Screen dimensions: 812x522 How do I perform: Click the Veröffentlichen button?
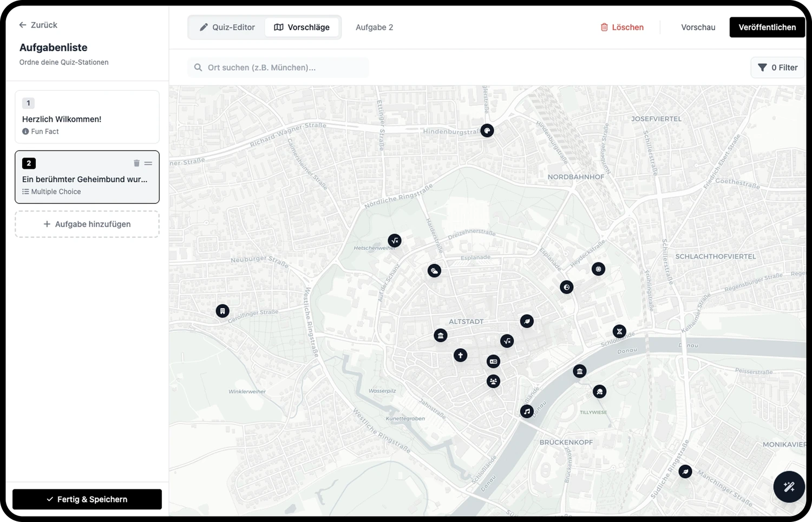(x=767, y=27)
